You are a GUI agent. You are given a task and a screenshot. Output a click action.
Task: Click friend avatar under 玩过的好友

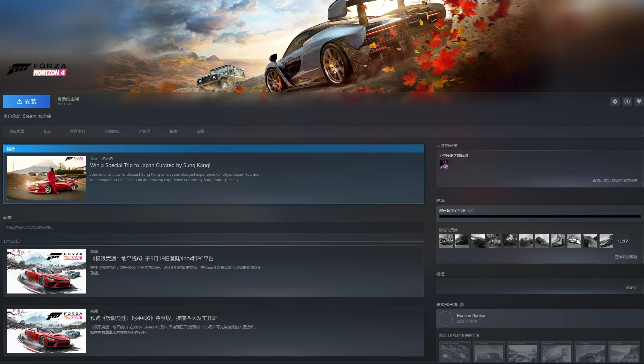point(444,164)
